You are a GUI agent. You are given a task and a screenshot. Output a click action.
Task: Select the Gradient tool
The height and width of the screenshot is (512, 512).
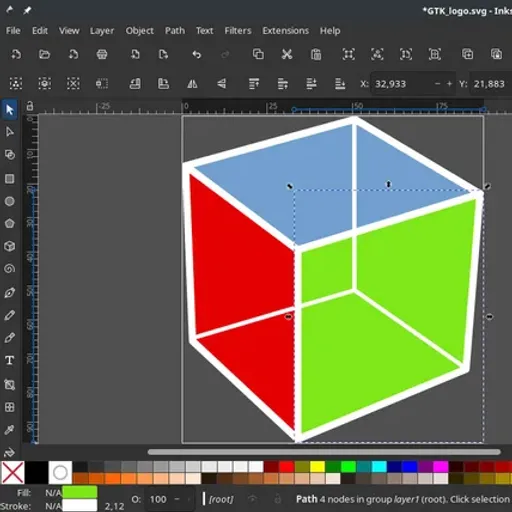10,385
